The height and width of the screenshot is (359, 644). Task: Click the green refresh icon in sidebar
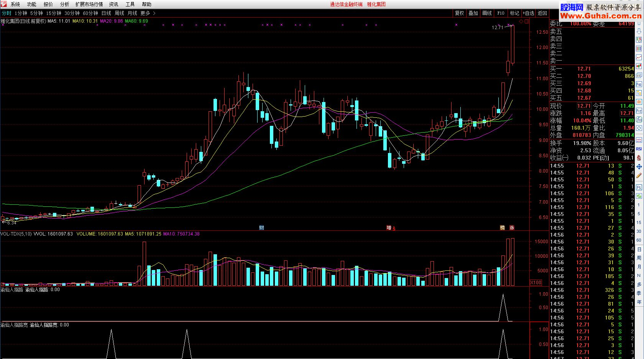[x=639, y=196]
